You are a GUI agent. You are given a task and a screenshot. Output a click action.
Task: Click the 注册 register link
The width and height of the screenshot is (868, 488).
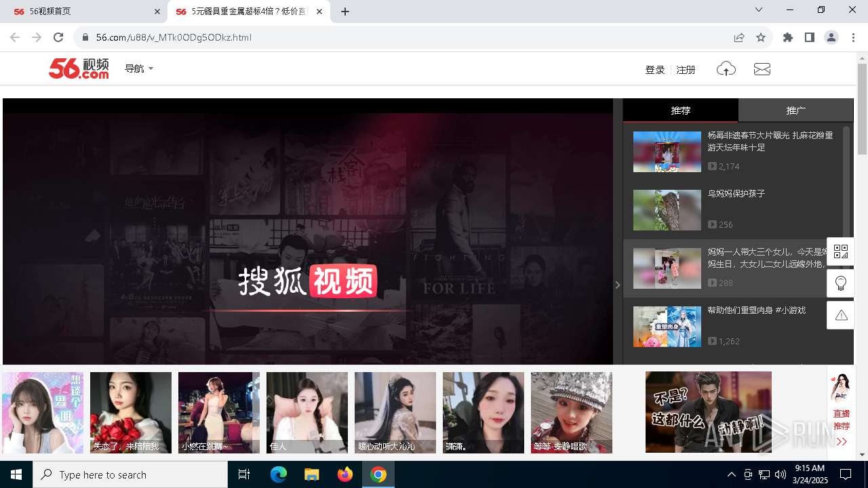tap(686, 69)
